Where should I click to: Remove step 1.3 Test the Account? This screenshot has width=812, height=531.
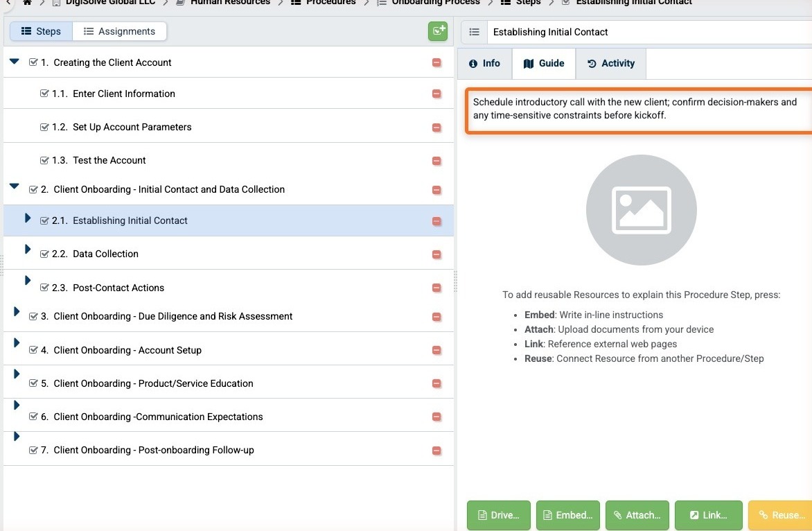coord(436,161)
